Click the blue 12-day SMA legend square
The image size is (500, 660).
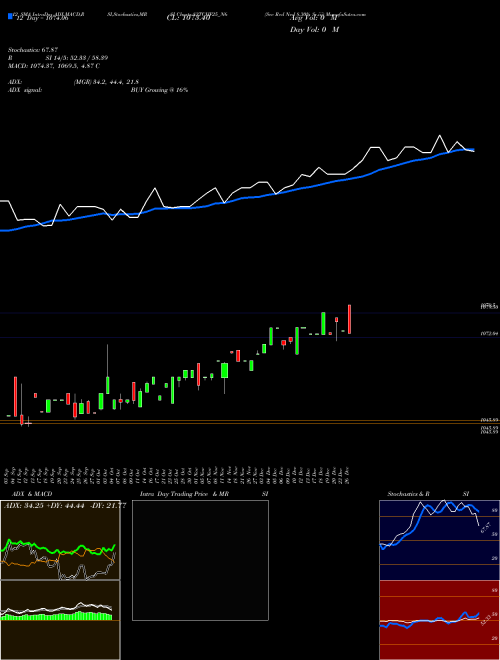coord(10,17)
